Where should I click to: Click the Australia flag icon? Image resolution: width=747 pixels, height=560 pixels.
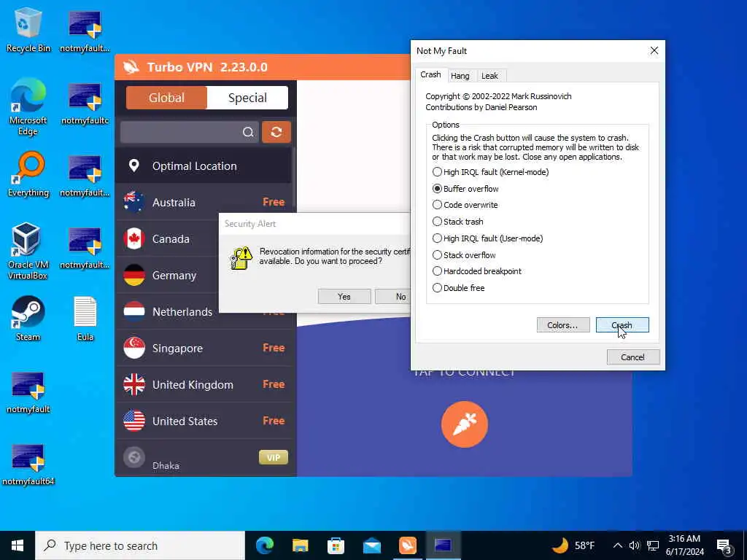tap(134, 202)
